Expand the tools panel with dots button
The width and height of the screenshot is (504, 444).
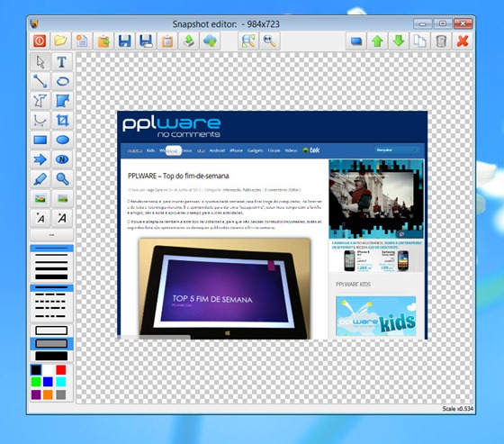tap(51, 235)
